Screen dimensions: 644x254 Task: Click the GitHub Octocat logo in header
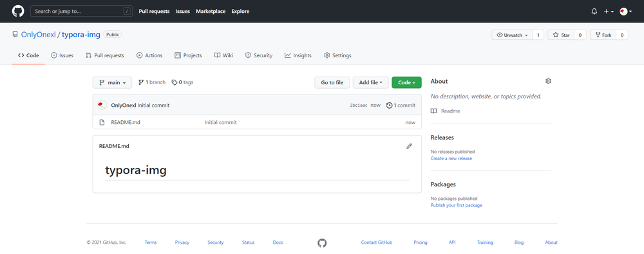[x=18, y=11]
